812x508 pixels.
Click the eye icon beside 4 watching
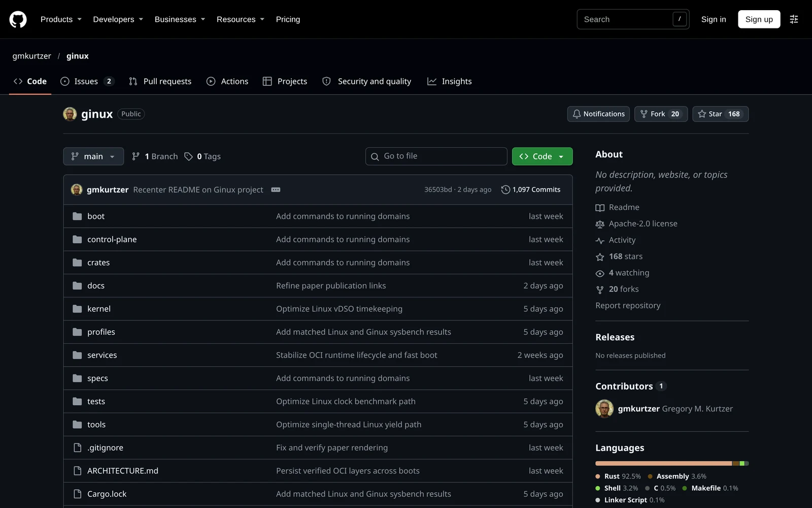click(600, 273)
